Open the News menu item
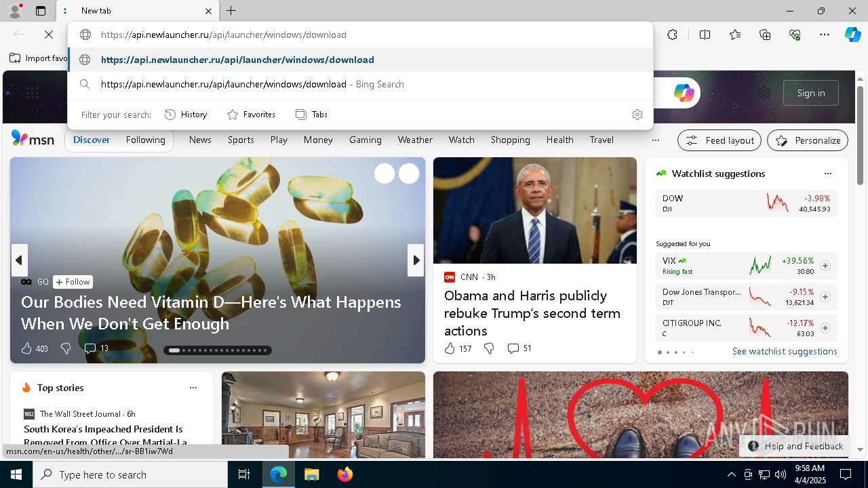This screenshot has height=488, width=868. click(200, 140)
